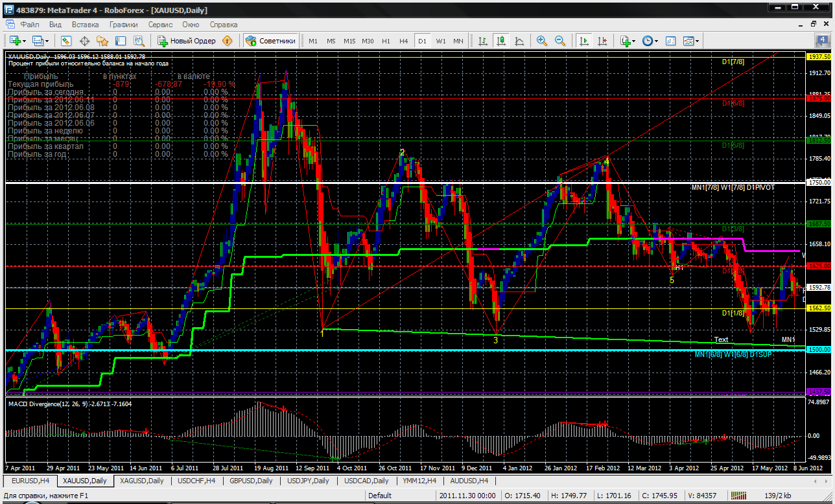Click the Zoom In magnifier icon
The width and height of the screenshot is (835, 504).
pos(542,41)
